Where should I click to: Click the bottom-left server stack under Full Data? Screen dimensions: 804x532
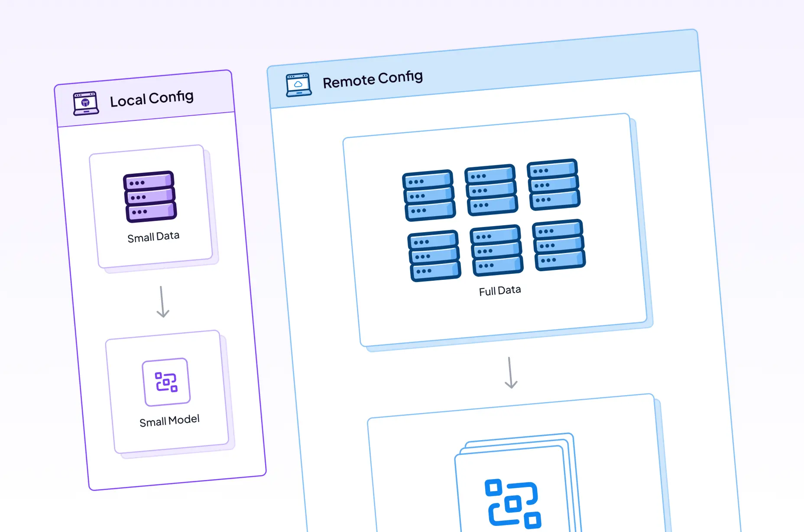[x=433, y=256]
